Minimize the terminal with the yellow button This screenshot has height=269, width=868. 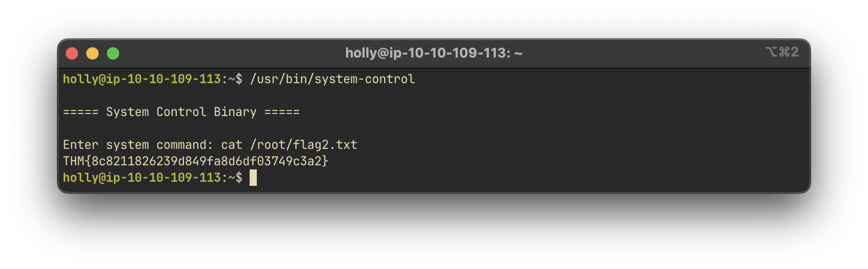pos(92,53)
